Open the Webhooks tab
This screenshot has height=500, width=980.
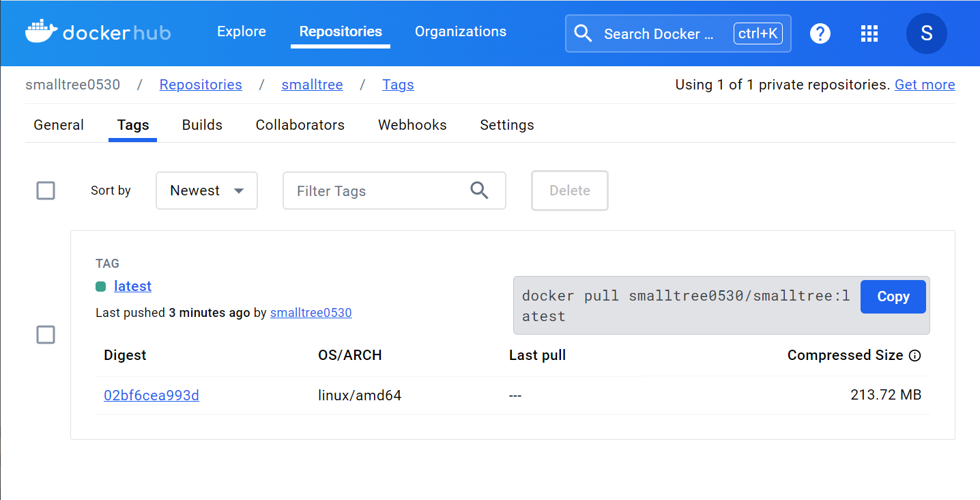[x=412, y=125]
